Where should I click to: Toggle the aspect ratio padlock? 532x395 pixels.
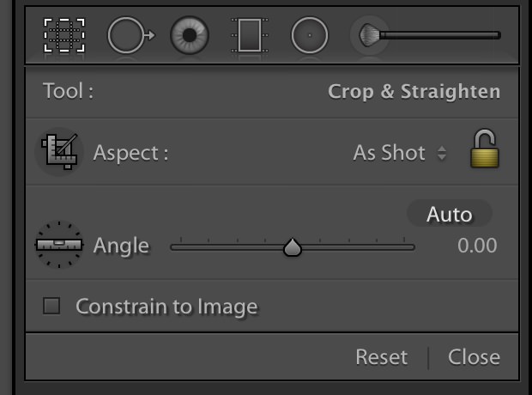pos(485,149)
